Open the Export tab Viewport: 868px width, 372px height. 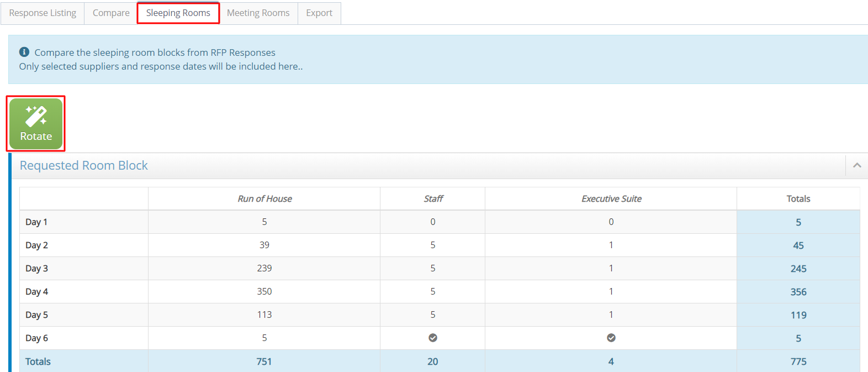[319, 13]
